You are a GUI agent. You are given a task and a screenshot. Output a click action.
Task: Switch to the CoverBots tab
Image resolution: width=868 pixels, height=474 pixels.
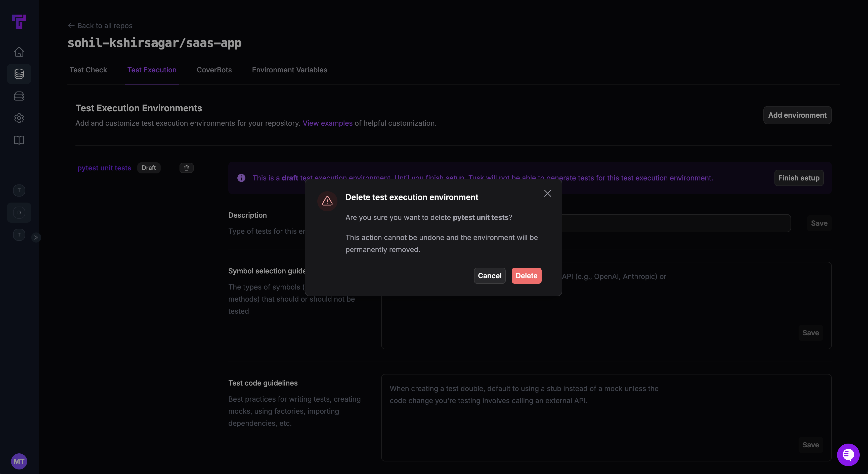(x=214, y=70)
